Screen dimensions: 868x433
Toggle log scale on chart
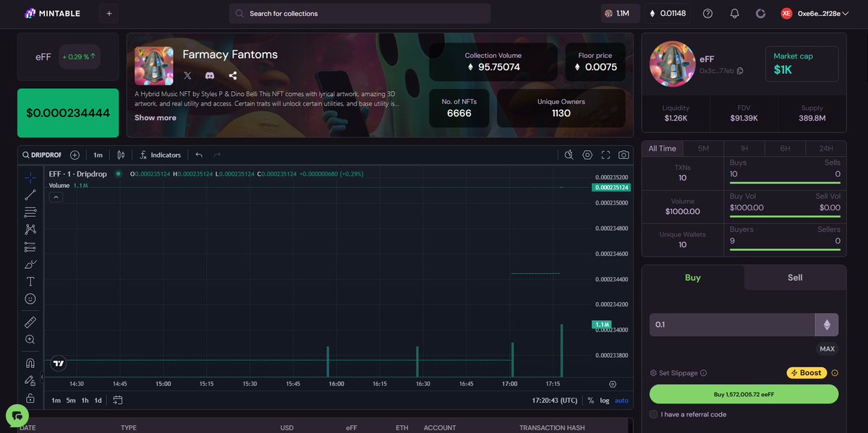(605, 400)
